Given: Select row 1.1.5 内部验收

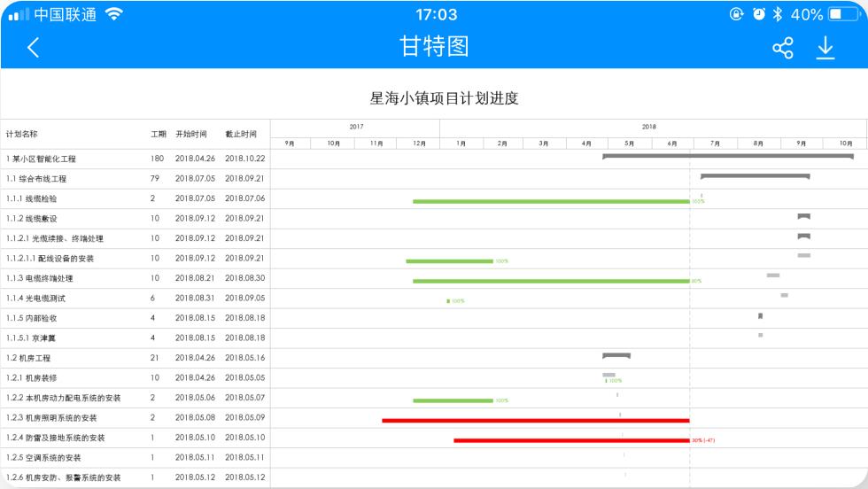Looking at the screenshot, I should (434, 318).
